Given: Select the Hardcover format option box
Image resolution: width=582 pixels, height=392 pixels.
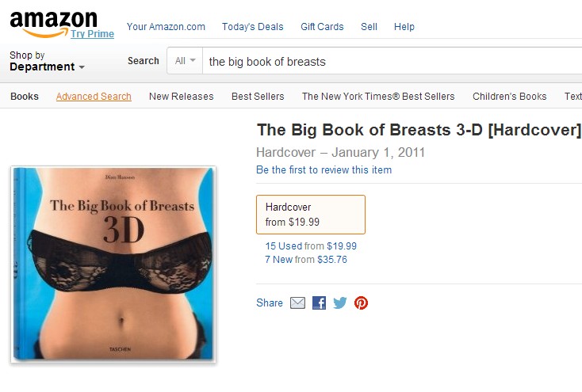Looking at the screenshot, I should pyautogui.click(x=311, y=215).
